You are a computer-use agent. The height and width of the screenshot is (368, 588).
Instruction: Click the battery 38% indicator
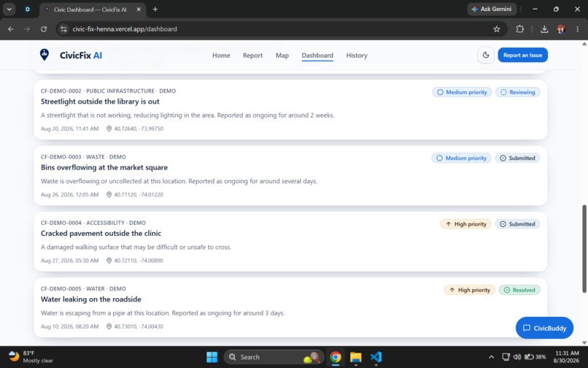click(x=535, y=357)
